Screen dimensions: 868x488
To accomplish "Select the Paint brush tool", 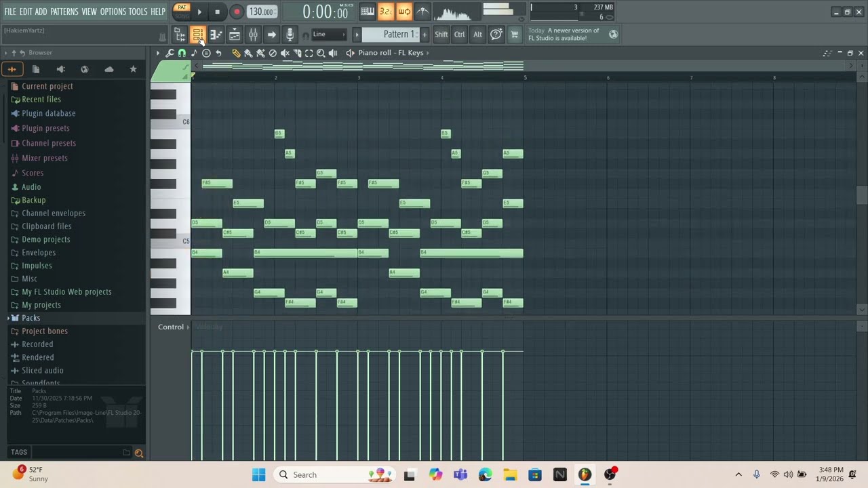I will tap(248, 53).
